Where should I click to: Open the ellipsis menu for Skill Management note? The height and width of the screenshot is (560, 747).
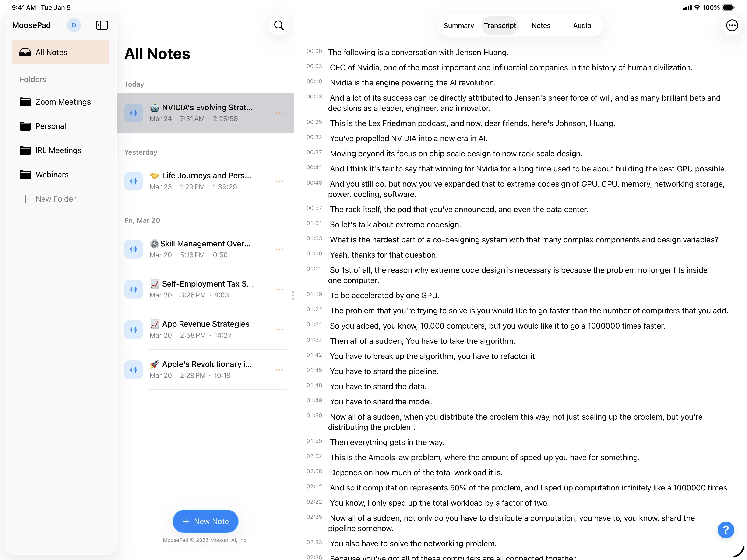click(279, 249)
